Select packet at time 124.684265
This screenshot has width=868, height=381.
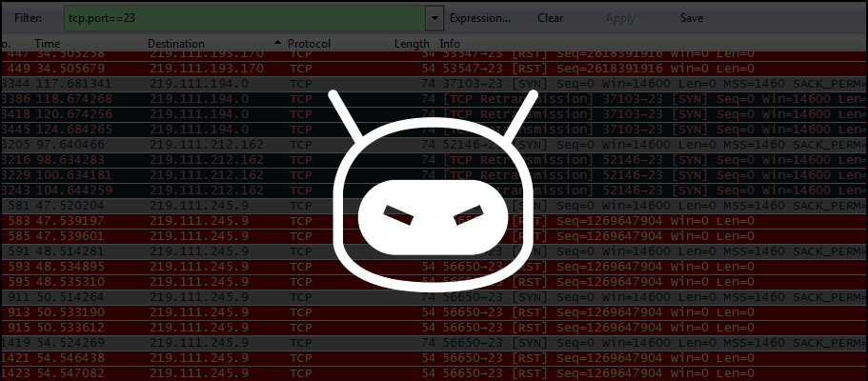[x=434, y=130]
